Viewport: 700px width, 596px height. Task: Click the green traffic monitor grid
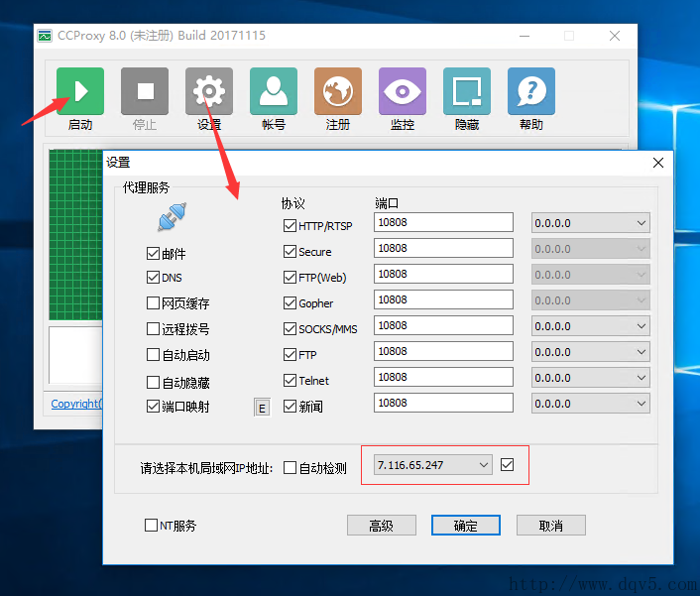pos(76,235)
